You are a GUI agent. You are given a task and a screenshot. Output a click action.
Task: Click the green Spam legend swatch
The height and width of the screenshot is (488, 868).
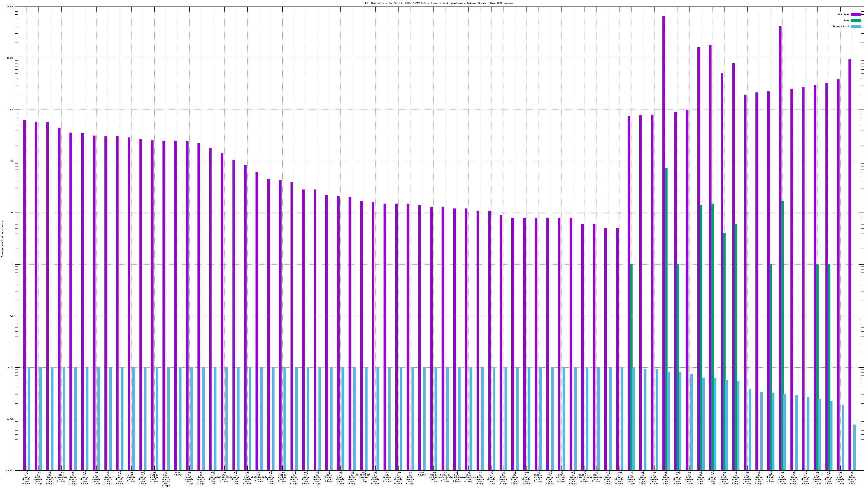tap(856, 21)
